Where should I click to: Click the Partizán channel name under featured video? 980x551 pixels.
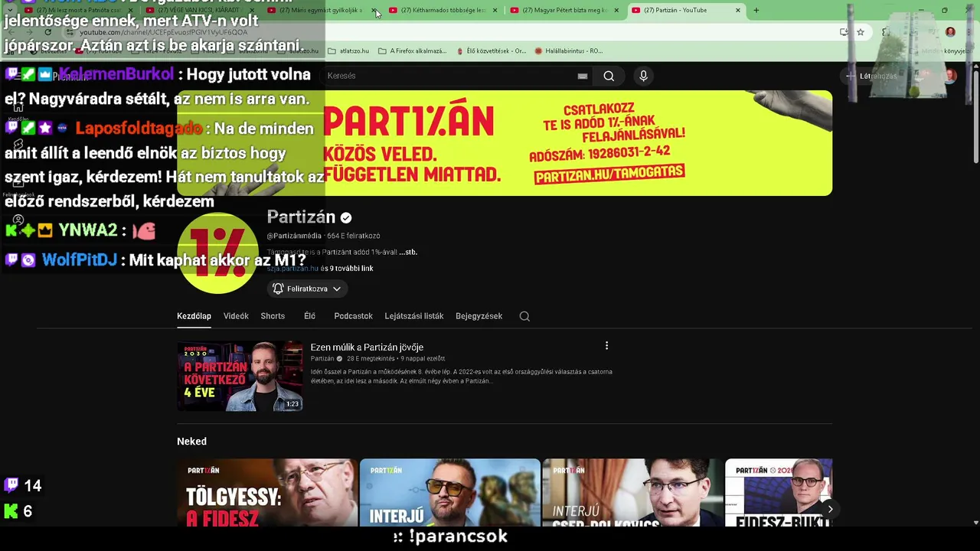pos(322,358)
